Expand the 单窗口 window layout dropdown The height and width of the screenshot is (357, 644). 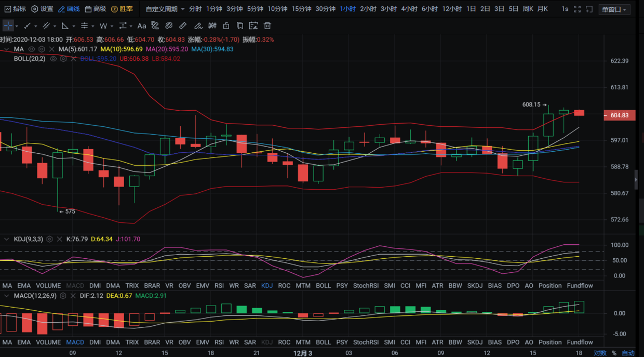(614, 9)
